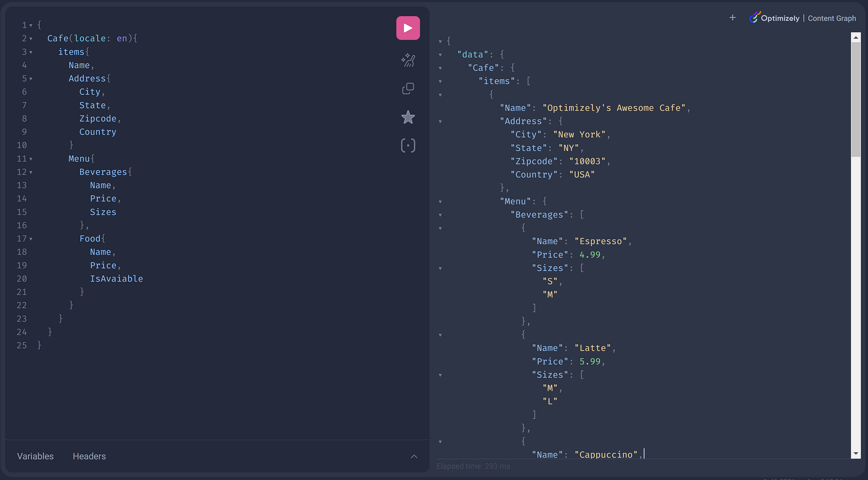Open the Variables tab

[35, 456]
